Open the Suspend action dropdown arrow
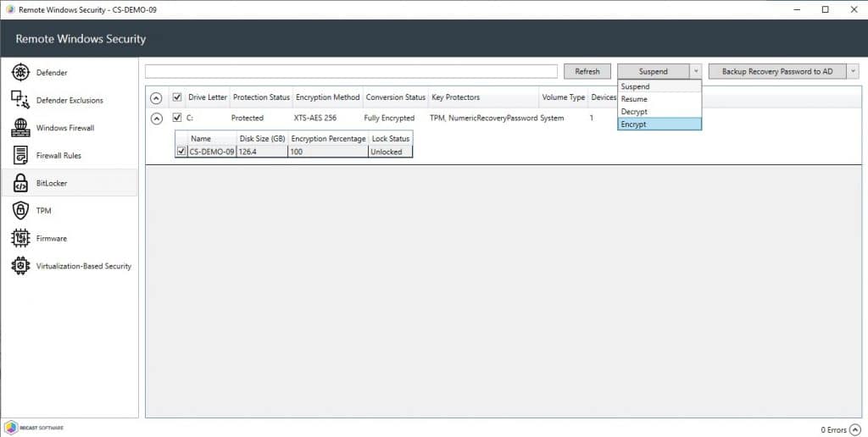This screenshot has width=868, height=437. tap(696, 71)
